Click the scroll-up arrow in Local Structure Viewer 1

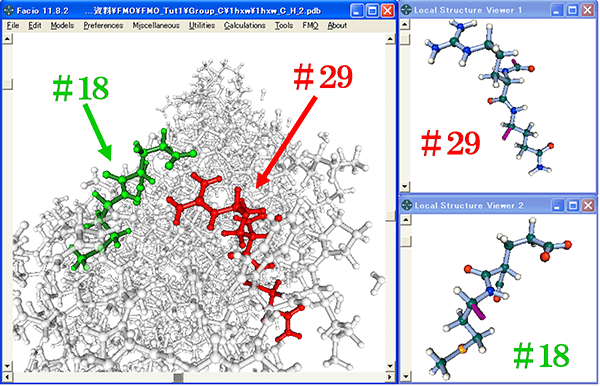pyautogui.click(x=405, y=25)
